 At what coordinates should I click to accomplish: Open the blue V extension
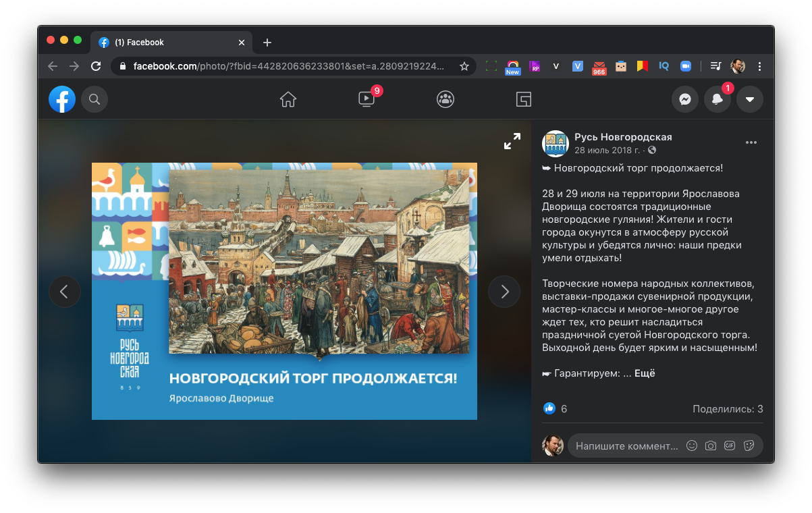[578, 66]
